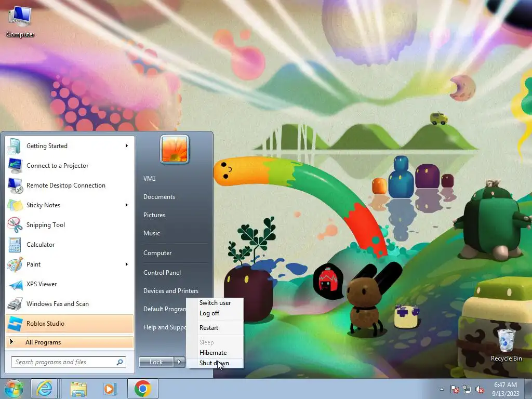Click the XPS Viewer paper plane icon

[15, 284]
